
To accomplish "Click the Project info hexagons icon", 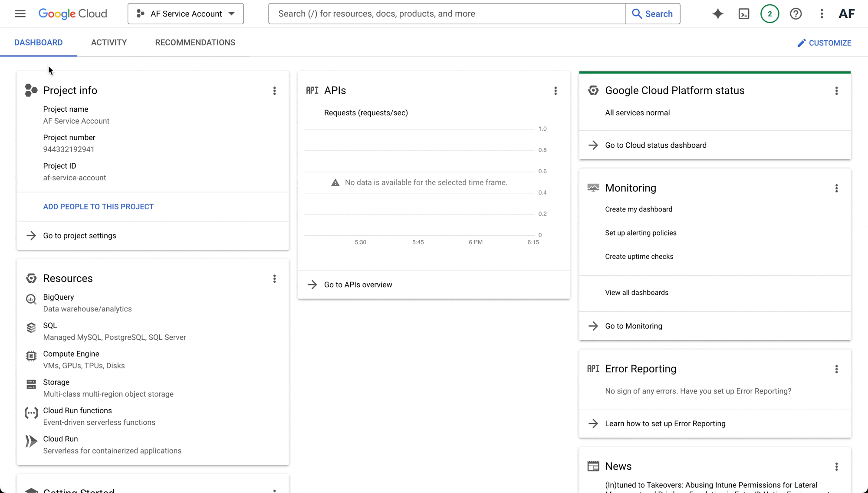I will (31, 90).
